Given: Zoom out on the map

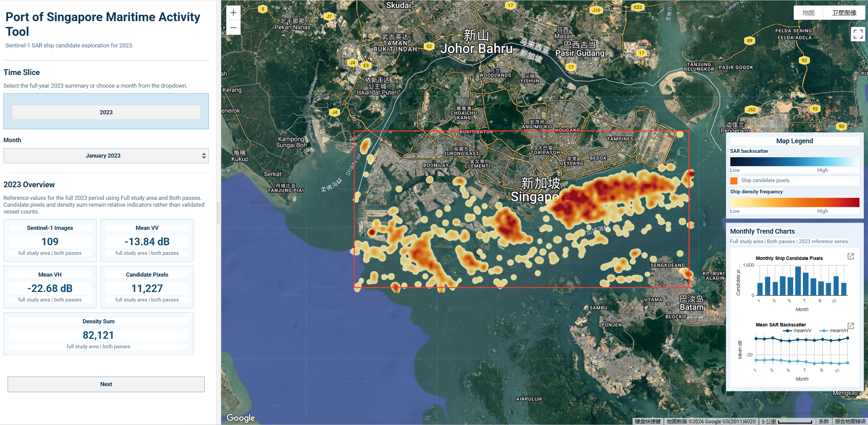Looking at the screenshot, I should [233, 28].
